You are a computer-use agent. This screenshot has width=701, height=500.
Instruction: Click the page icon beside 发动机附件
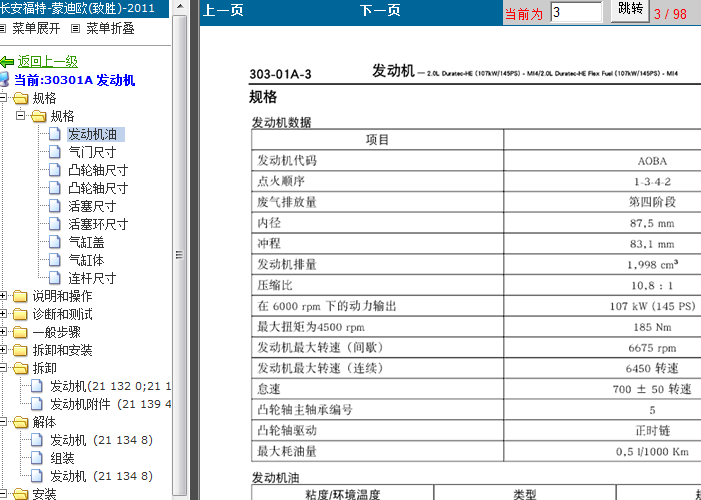click(37, 404)
